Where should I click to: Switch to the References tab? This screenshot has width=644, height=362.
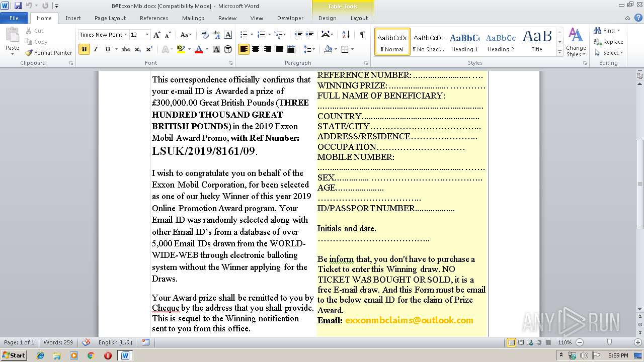pyautogui.click(x=154, y=18)
